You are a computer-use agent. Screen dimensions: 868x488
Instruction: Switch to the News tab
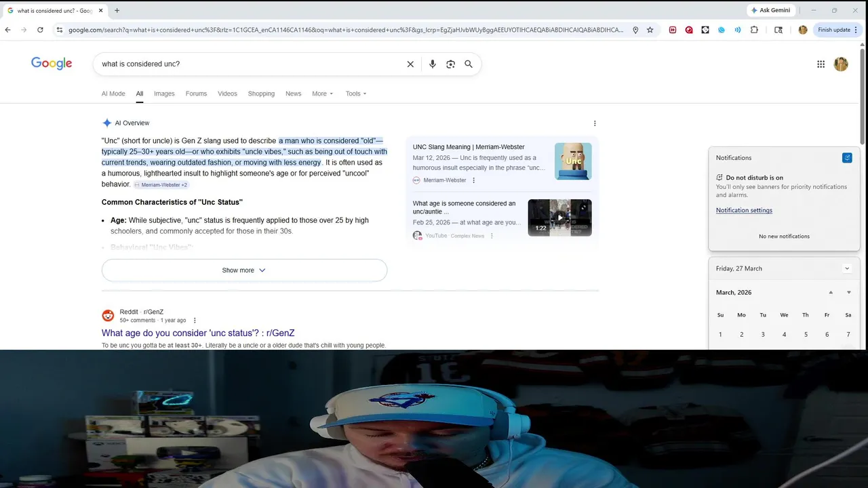coord(293,94)
